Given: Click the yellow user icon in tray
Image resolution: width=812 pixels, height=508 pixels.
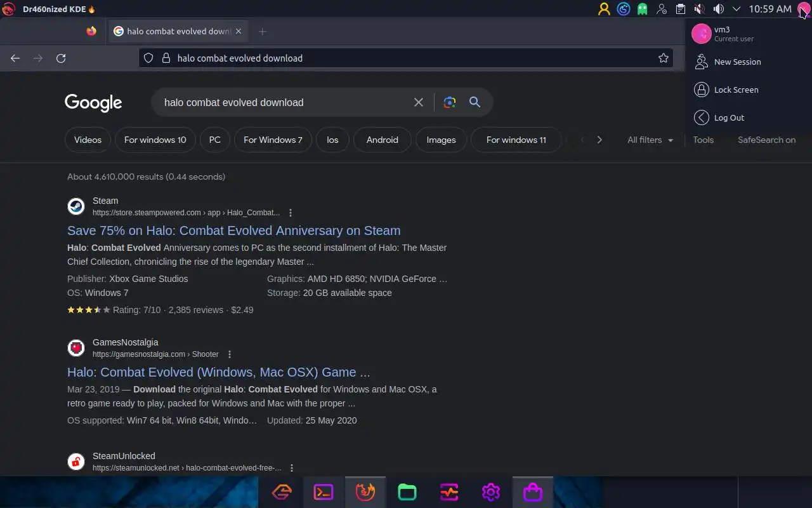Looking at the screenshot, I should (x=604, y=9).
